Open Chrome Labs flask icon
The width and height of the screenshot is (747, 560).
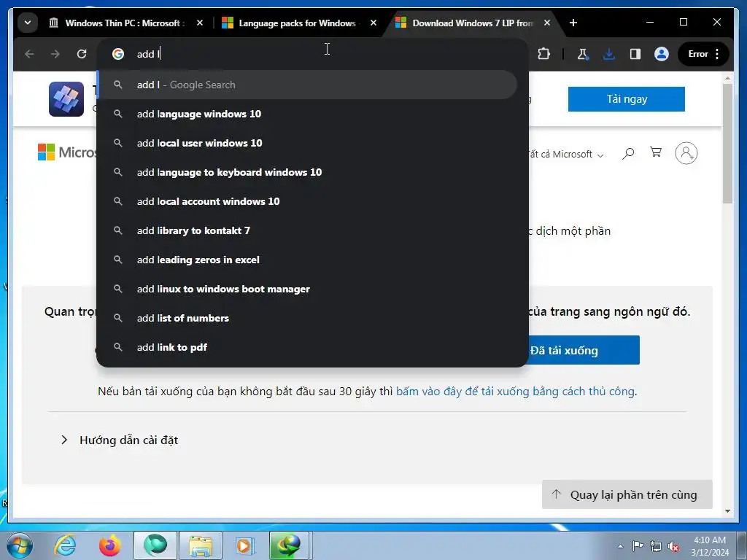point(583,54)
